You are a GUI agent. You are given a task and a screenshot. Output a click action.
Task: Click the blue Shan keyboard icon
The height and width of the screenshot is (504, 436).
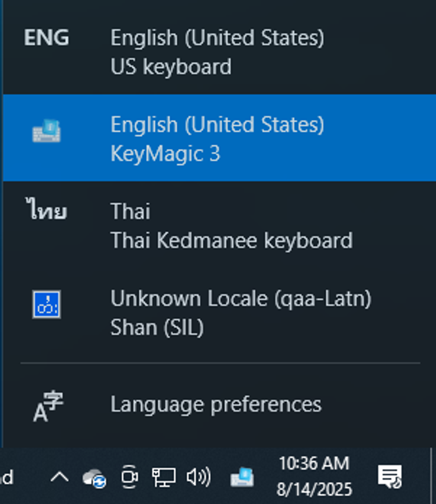[x=46, y=304]
